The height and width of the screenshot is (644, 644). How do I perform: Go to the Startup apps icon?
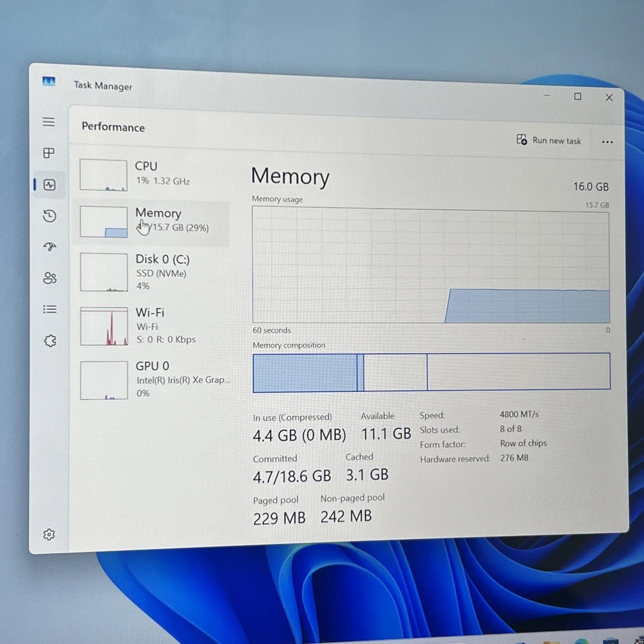click(50, 247)
